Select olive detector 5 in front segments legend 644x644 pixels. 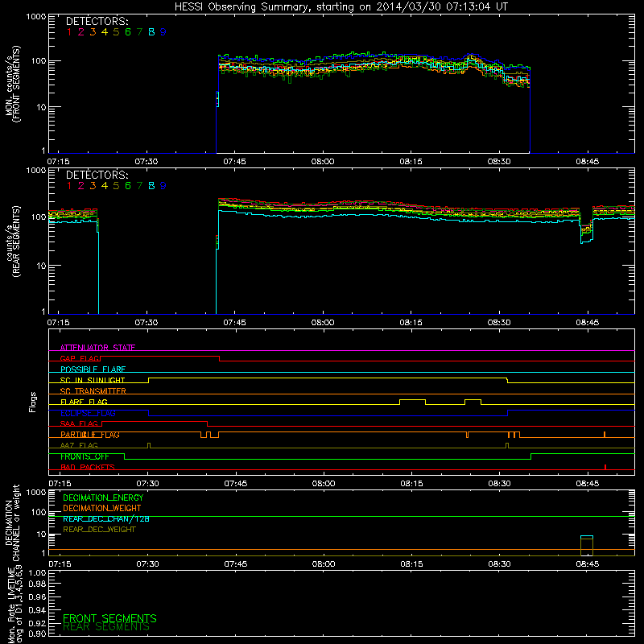116,32
